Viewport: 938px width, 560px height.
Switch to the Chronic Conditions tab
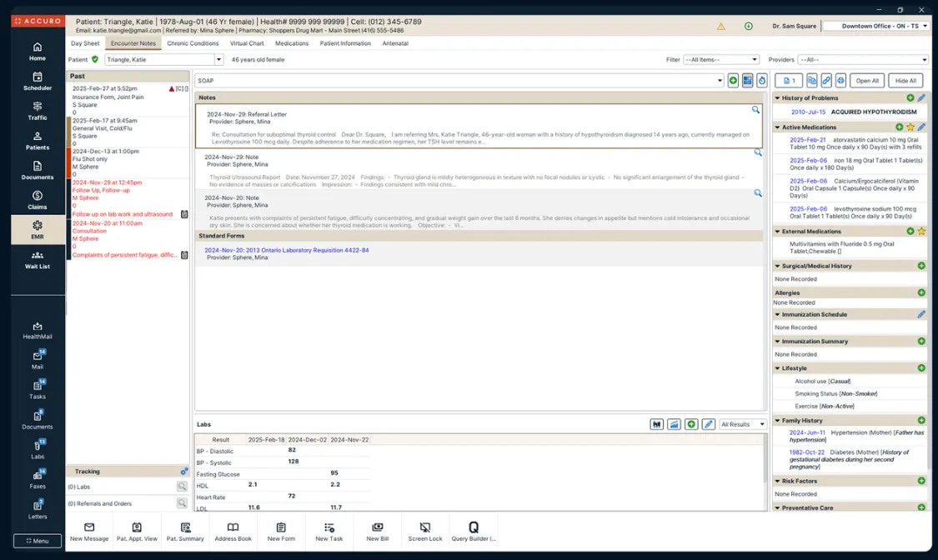(x=193, y=42)
